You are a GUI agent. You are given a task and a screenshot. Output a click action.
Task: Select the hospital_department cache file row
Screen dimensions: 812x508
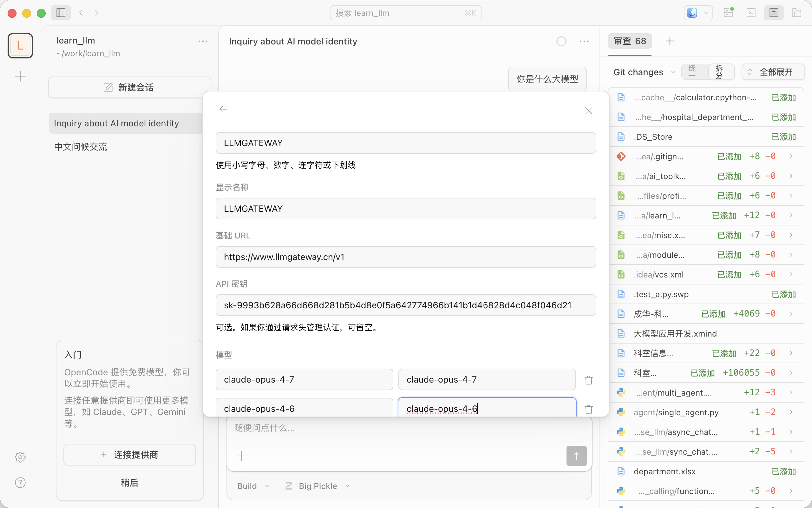pos(706,117)
